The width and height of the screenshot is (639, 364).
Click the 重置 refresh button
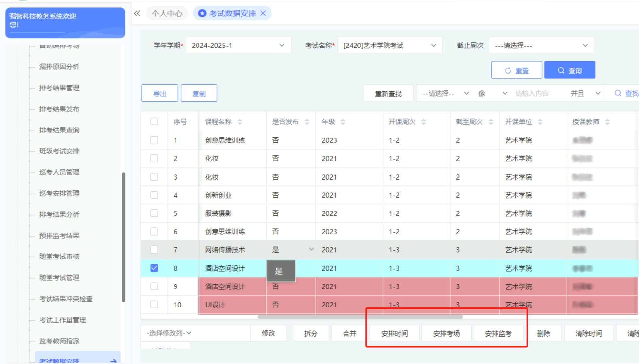tap(517, 70)
